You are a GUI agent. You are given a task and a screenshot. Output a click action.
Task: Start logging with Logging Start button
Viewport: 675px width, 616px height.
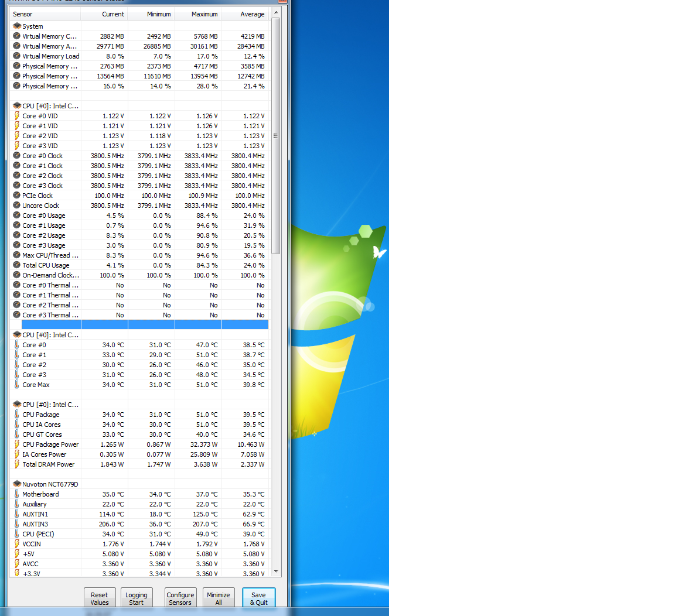click(x=137, y=598)
